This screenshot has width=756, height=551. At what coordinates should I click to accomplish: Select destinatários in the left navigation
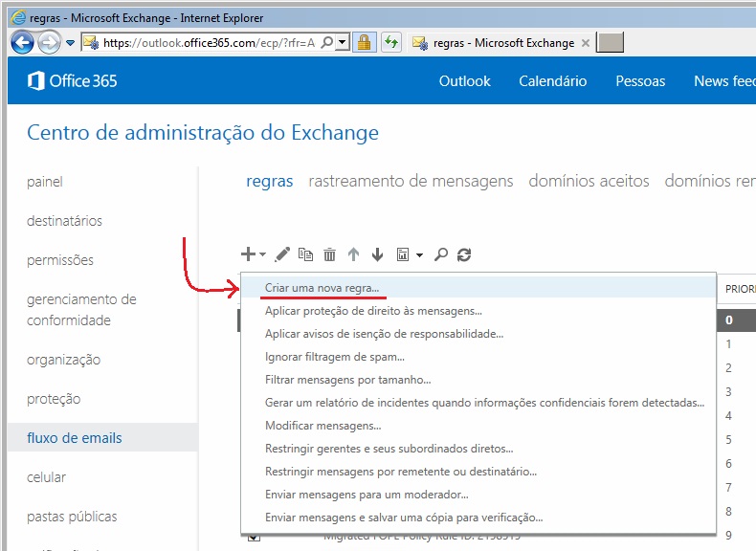[65, 221]
